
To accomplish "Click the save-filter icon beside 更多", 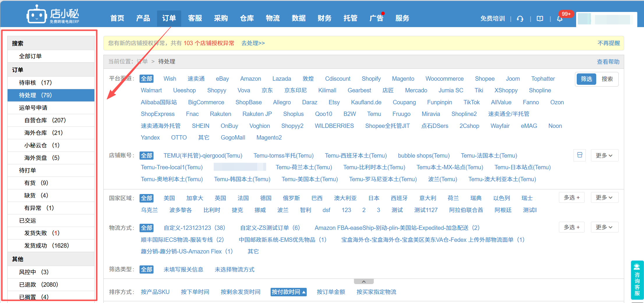I will (x=580, y=155).
